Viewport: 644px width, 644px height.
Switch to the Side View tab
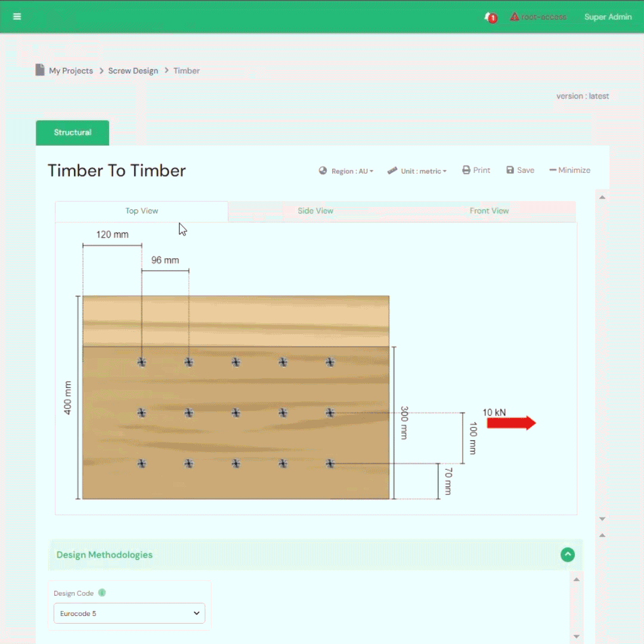pyautogui.click(x=315, y=211)
